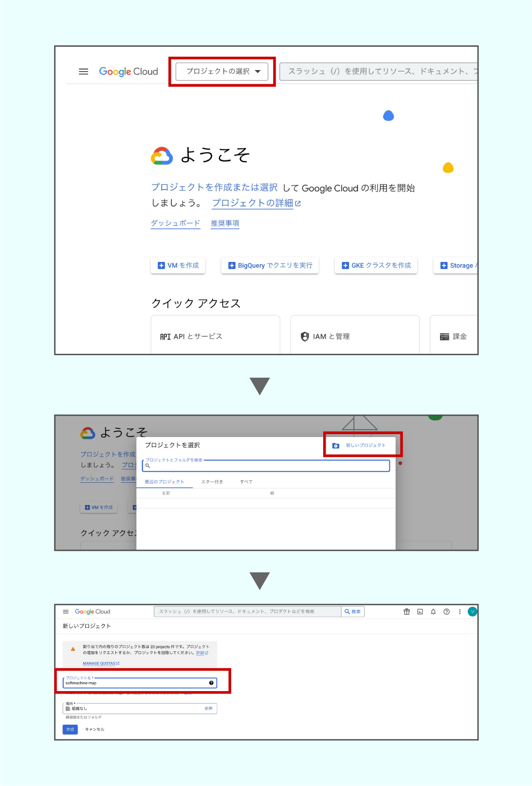Switch to the スター付き tab
This screenshot has height=786, width=532.
point(212,482)
